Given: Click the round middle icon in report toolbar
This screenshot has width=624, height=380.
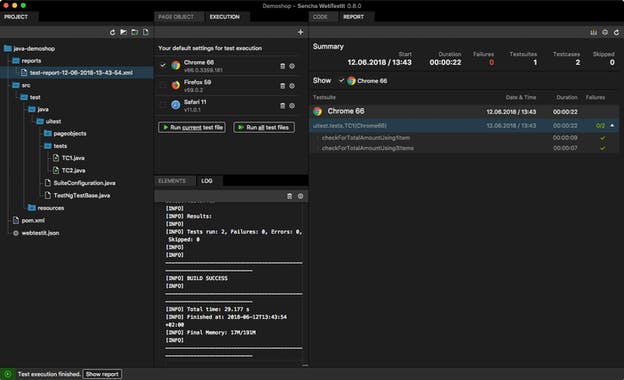Looking at the screenshot, I should (605, 32).
